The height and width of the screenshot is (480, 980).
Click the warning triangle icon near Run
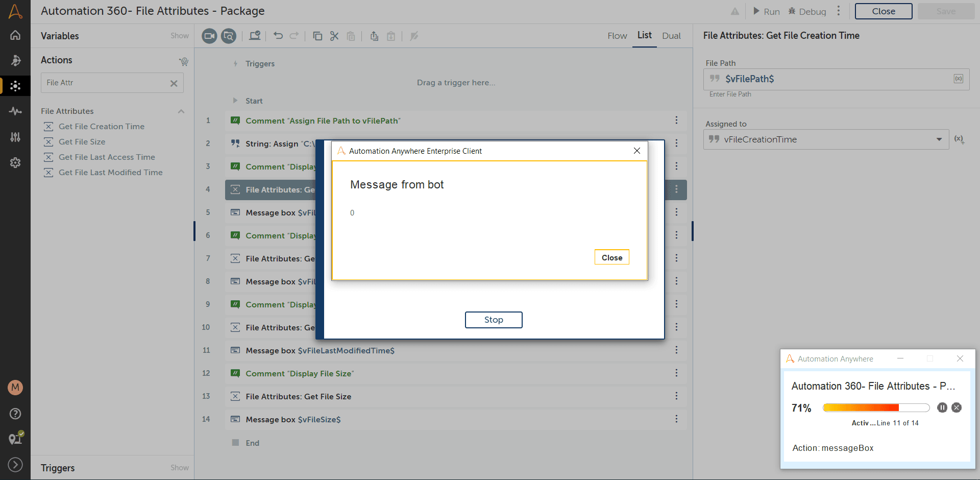735,11
